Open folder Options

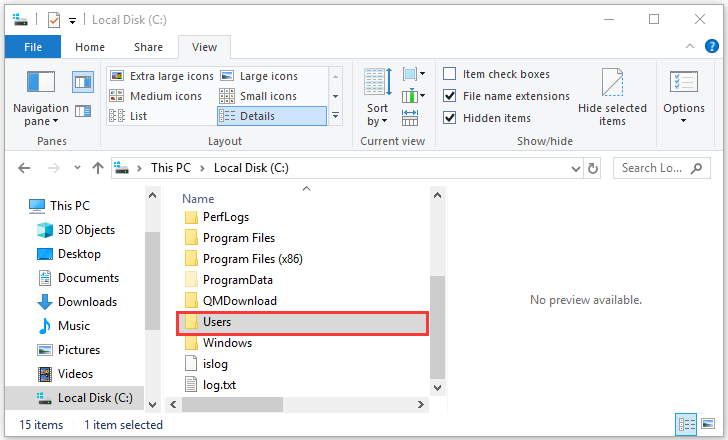click(x=683, y=97)
